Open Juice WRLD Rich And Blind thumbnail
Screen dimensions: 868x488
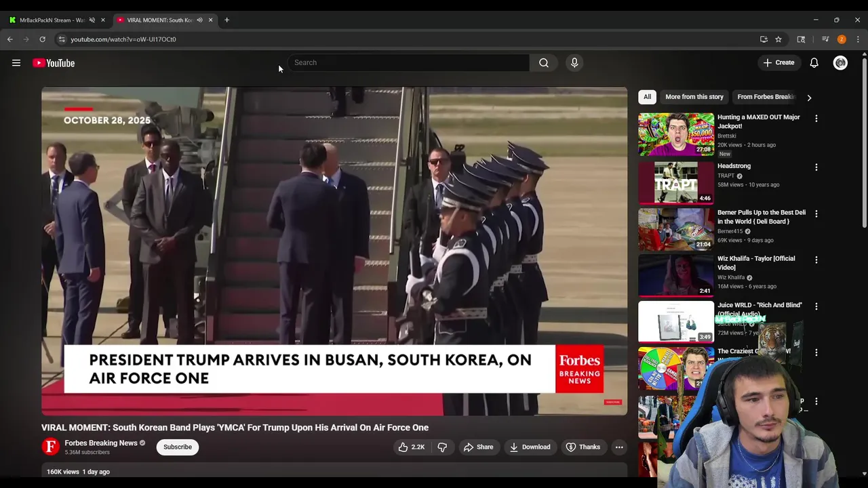coord(676,321)
